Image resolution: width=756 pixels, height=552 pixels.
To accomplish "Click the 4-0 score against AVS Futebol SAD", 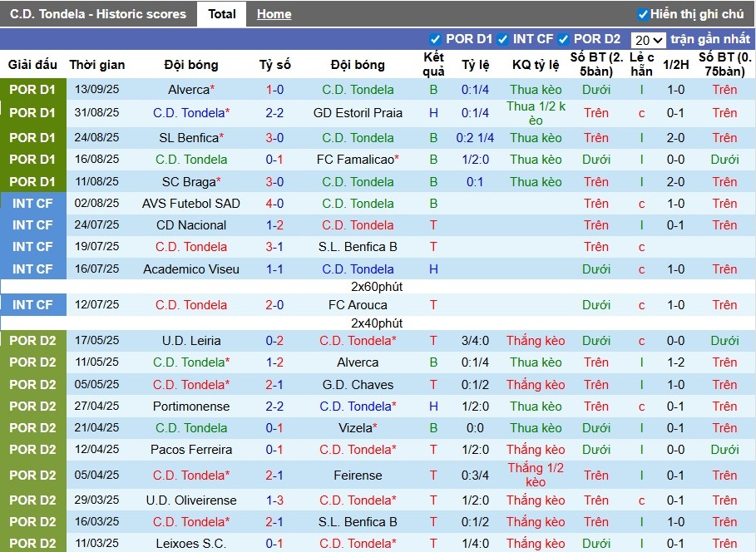I will coord(274,204).
